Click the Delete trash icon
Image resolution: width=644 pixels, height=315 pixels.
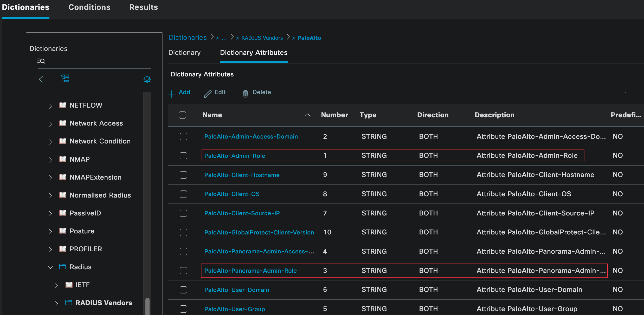click(245, 94)
